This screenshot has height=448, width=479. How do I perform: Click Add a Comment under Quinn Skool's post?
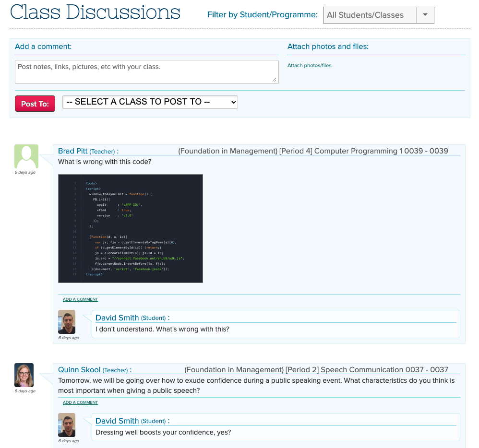pyautogui.click(x=80, y=402)
